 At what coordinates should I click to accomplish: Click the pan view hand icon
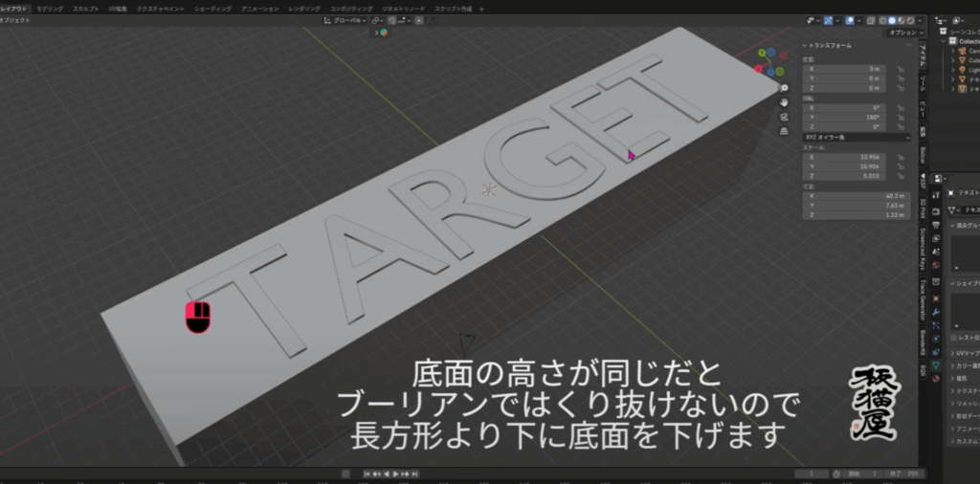click(x=784, y=101)
